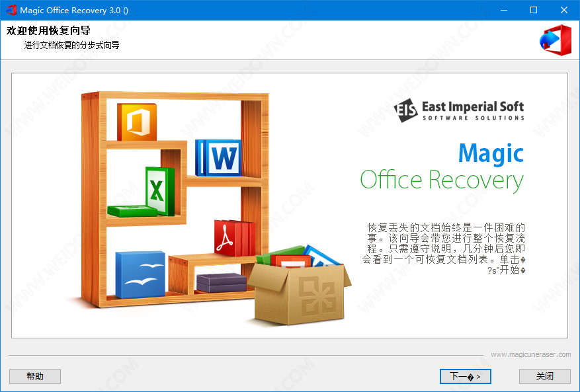Image resolution: width=580 pixels, height=392 pixels.
Task: Click the 帮助 help button
Action: tap(35, 377)
